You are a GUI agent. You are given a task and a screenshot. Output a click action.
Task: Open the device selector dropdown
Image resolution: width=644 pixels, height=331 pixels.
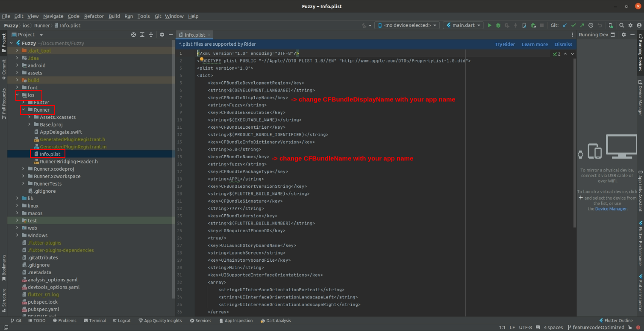(x=406, y=25)
